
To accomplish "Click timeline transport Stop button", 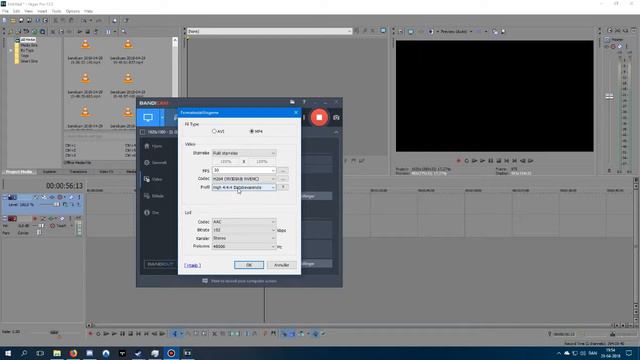I will point(131,334).
